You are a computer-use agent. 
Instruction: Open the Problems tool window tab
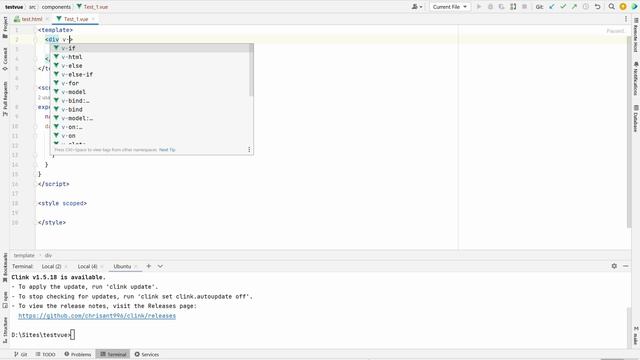point(78,354)
